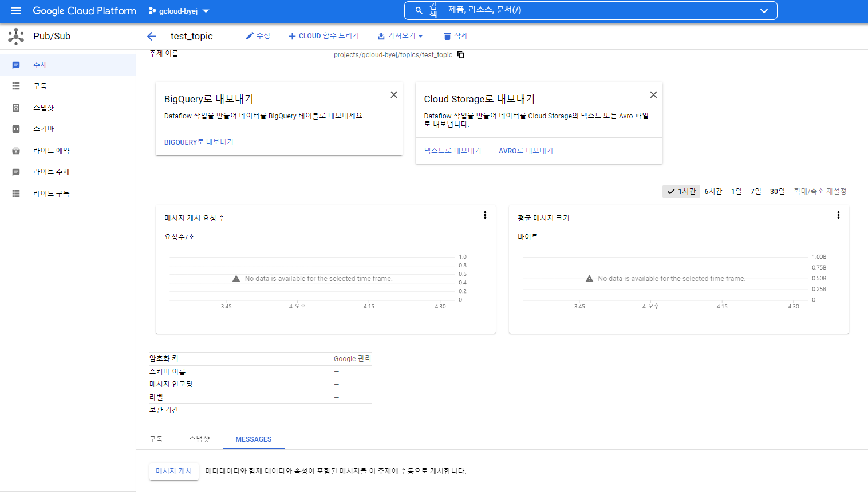The height and width of the screenshot is (495, 868).
Task: Open options for 평균 메시지 크기 chart
Action: coord(838,215)
